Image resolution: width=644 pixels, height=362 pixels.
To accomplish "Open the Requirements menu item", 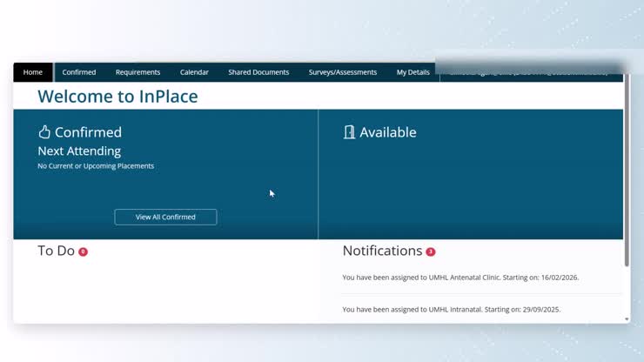I will 138,72.
